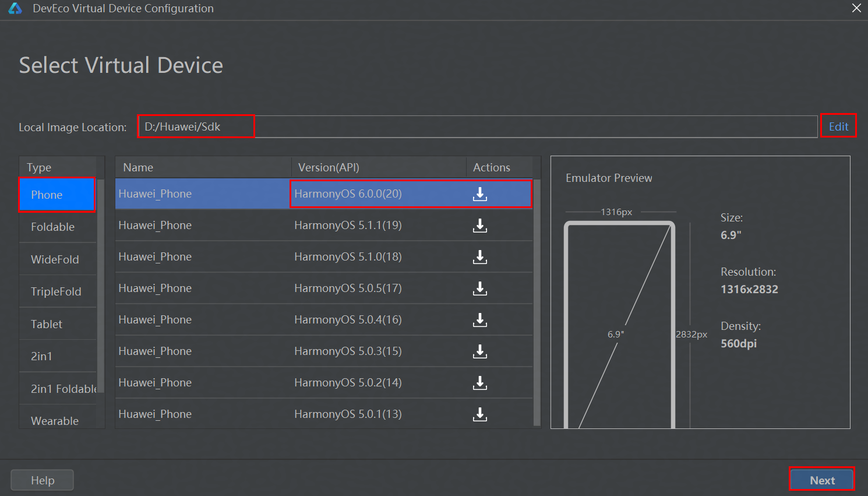Download the HarmonyOS 5.1.1(19) image

pyautogui.click(x=480, y=226)
